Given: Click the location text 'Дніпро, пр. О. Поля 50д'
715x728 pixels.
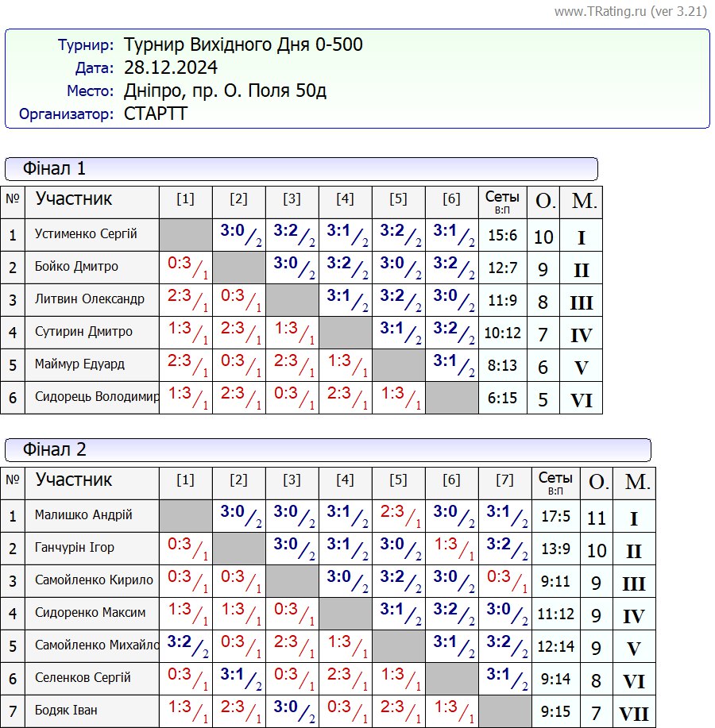Looking at the screenshot, I should pyautogui.click(x=225, y=91).
